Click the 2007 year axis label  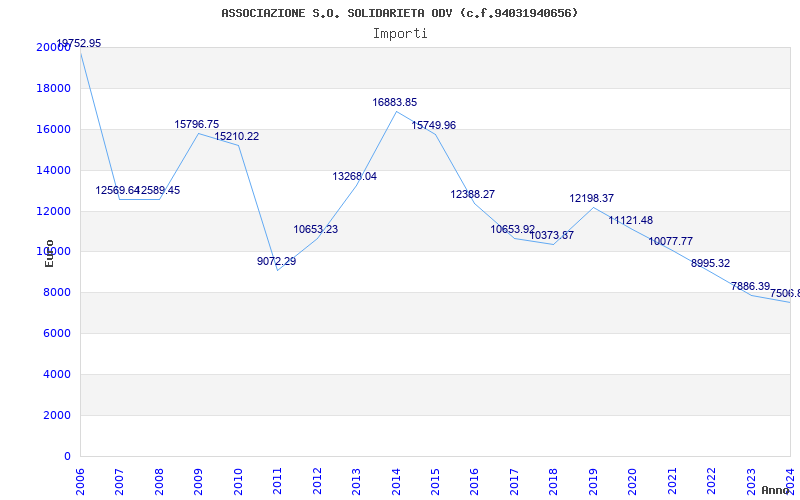click(x=119, y=482)
